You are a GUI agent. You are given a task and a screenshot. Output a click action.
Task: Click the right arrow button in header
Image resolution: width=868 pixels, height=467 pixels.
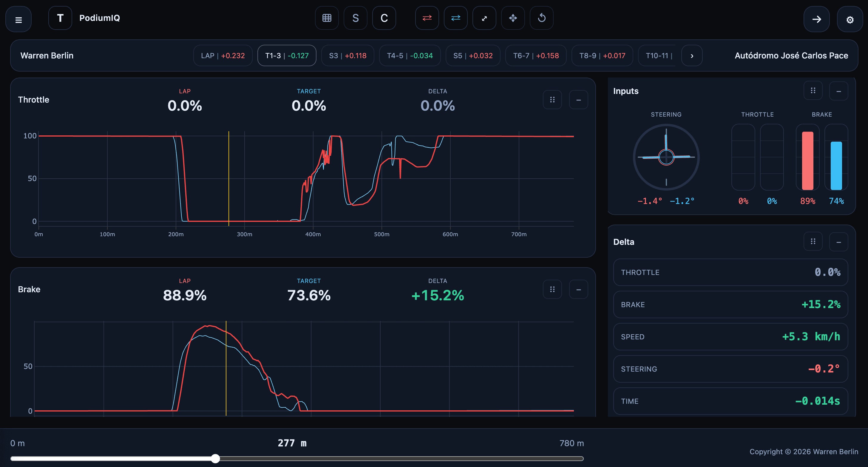[816, 20]
